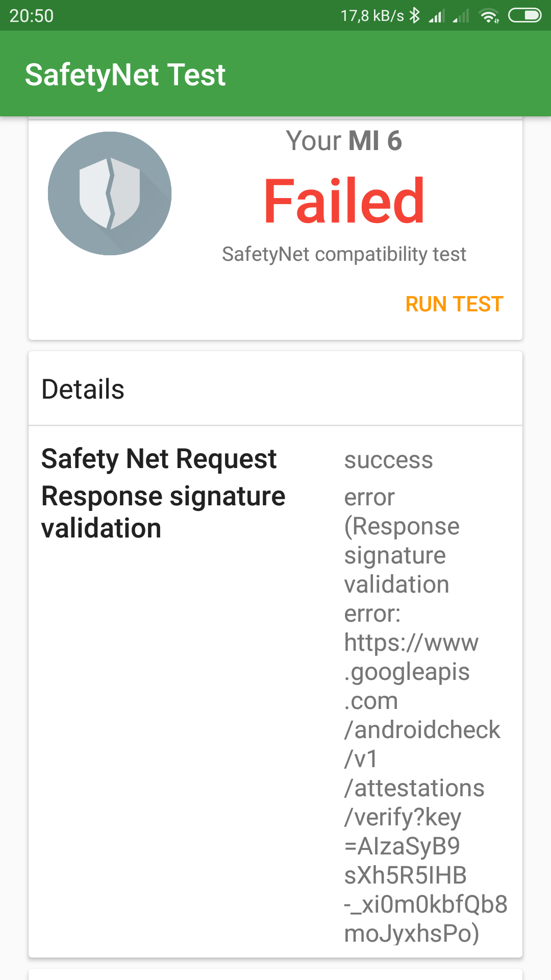Tap the 17,8 kB/s network speed indicator

pos(372,16)
